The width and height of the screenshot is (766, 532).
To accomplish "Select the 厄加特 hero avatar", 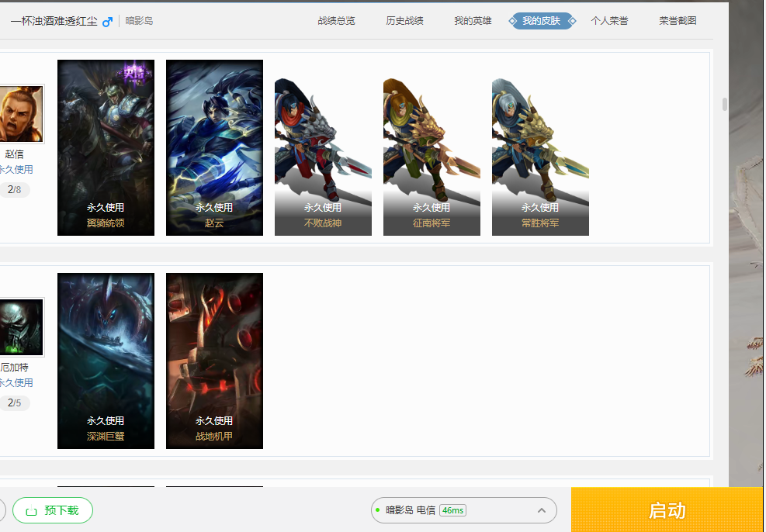I will point(21,327).
